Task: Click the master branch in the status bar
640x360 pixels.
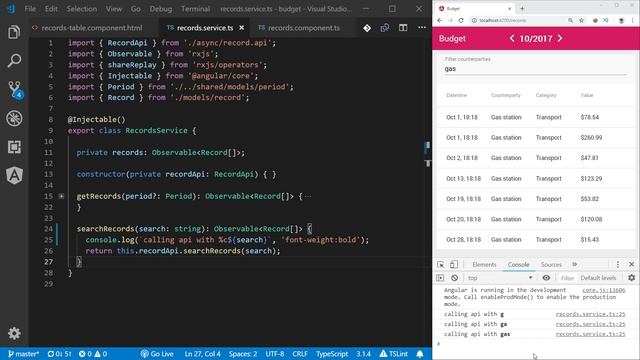Action: (x=23, y=354)
